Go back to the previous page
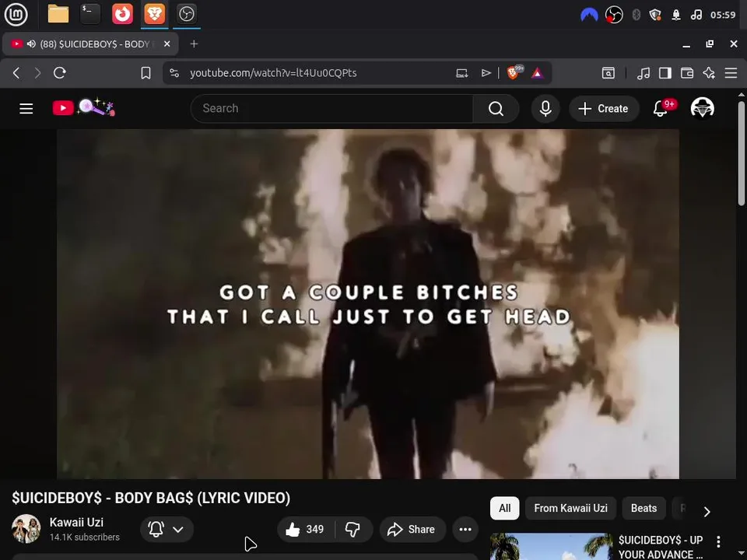 [16, 73]
